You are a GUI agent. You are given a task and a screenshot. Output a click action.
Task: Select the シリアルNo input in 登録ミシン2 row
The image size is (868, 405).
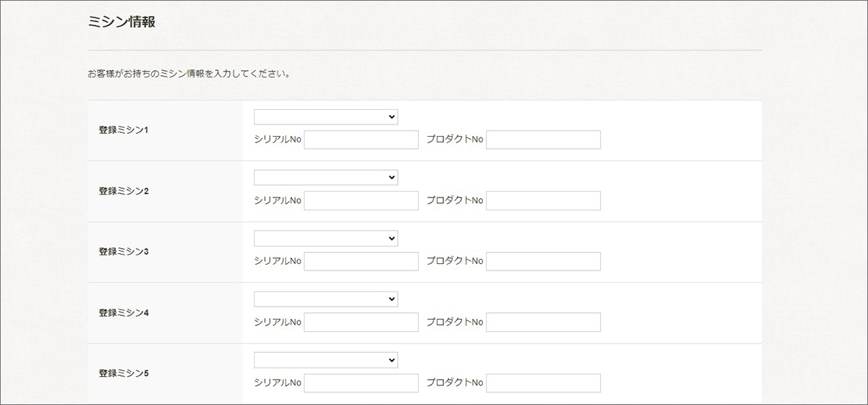[x=361, y=200]
